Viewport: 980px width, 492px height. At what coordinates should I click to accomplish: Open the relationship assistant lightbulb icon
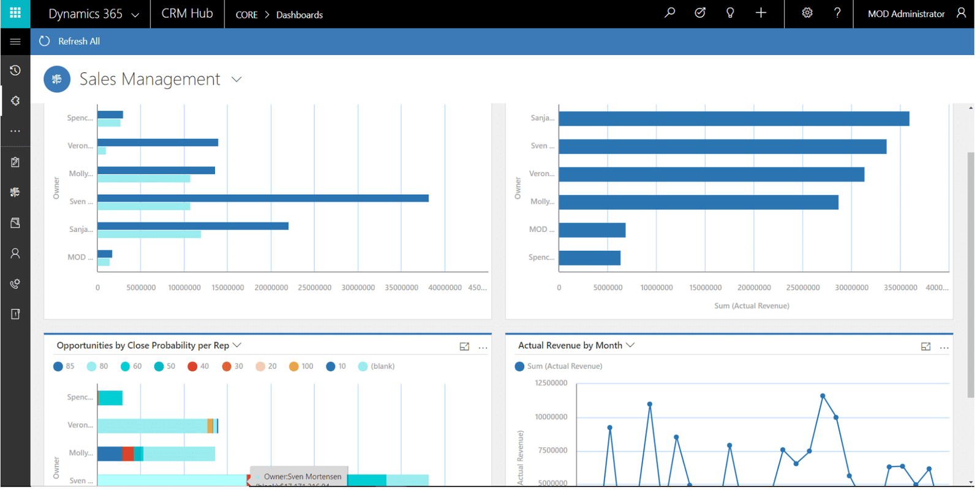(729, 13)
